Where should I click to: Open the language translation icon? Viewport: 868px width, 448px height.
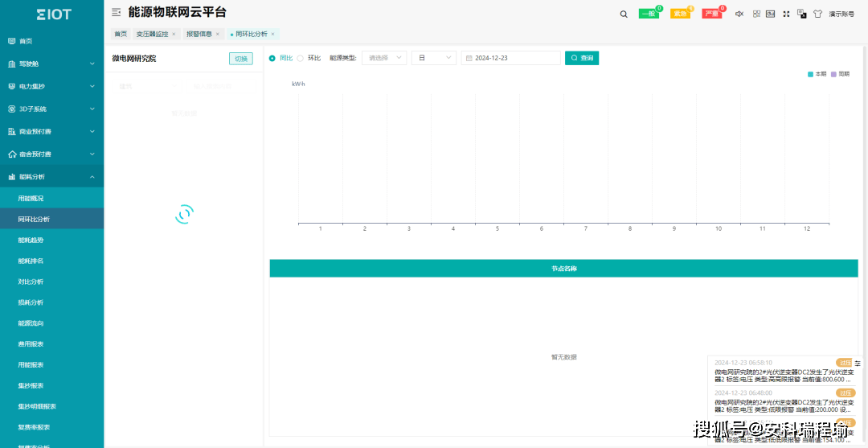point(801,14)
